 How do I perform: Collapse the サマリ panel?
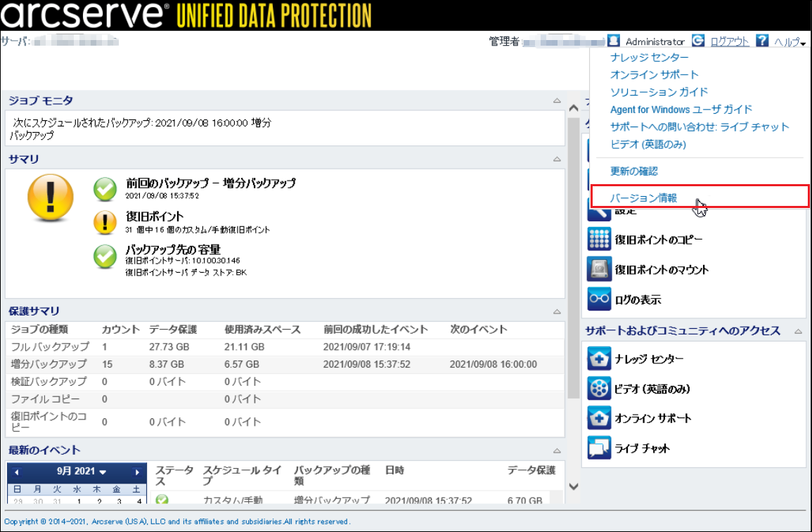(557, 159)
